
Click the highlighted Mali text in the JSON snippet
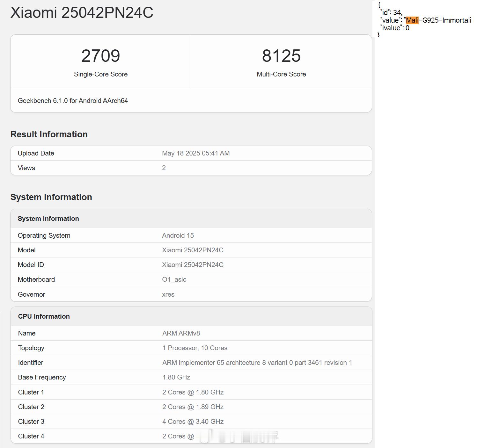[412, 20]
